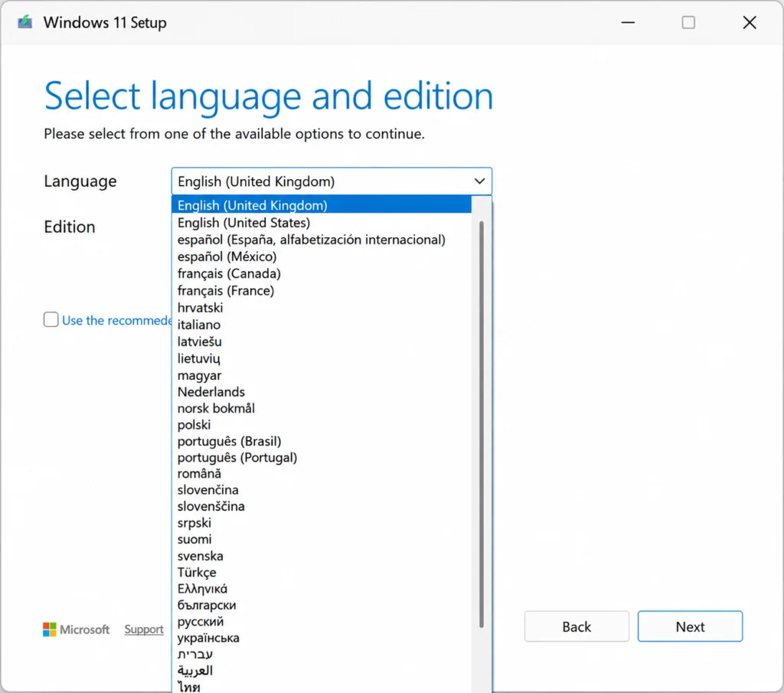
Task: Minimize the Windows 11 Setup window
Action: point(628,22)
